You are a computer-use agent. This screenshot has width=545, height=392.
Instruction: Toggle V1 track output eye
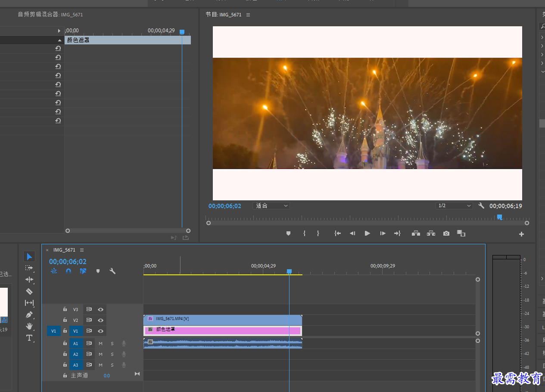tap(100, 331)
